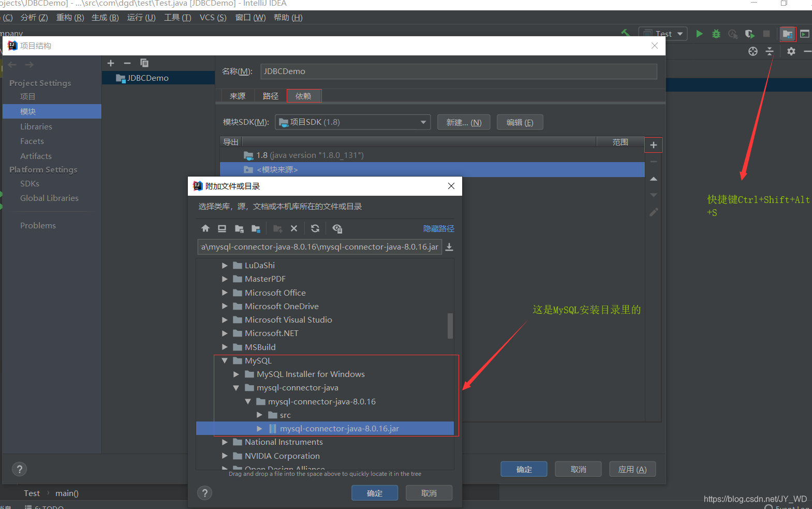Click the module name field JDBCDemo

(459, 71)
